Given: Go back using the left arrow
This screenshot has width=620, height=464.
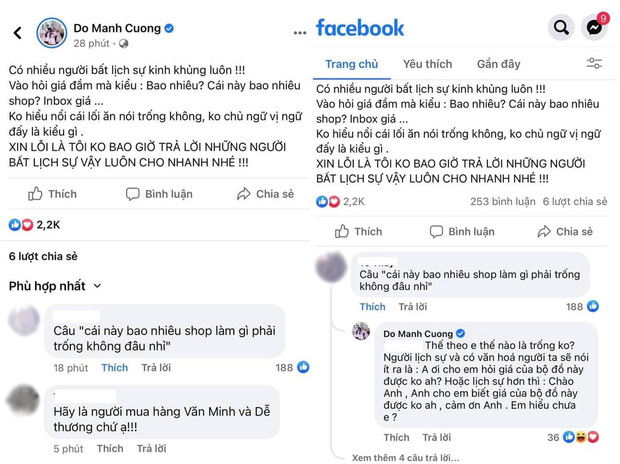Looking at the screenshot, I should [17, 34].
